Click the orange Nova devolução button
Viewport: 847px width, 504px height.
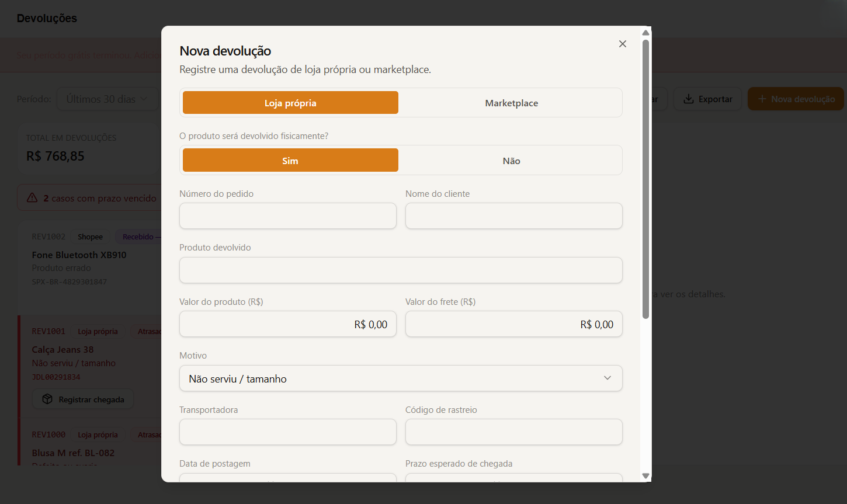796,99
